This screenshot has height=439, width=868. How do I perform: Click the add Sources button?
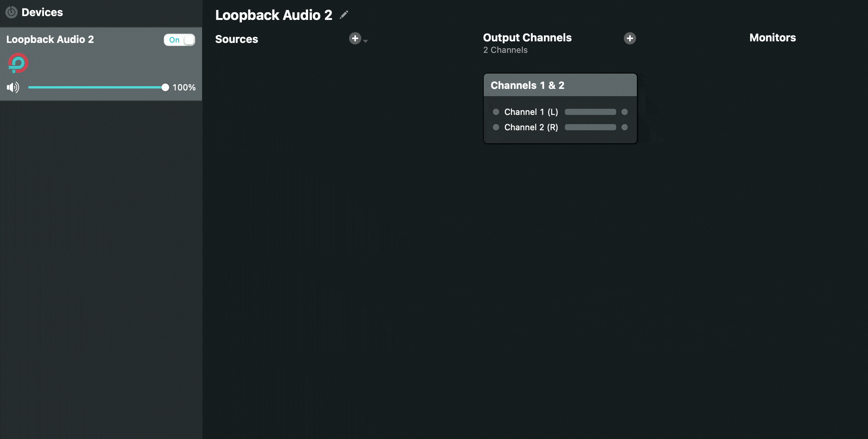pyautogui.click(x=355, y=38)
